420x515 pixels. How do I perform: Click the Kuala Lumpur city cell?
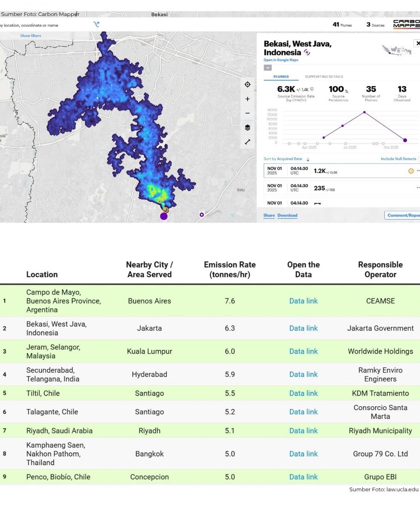tap(149, 351)
